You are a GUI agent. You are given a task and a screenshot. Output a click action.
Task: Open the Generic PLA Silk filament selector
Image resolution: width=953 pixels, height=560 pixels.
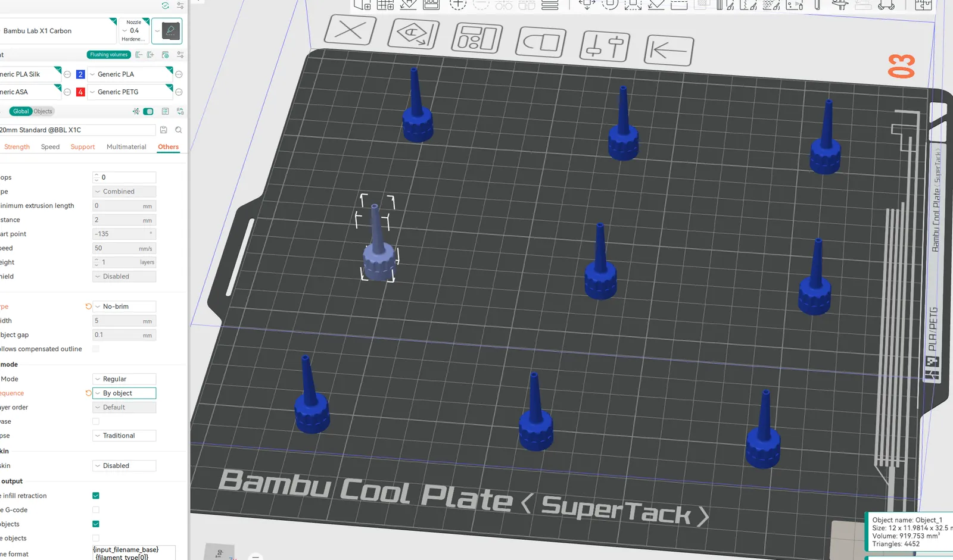coord(30,74)
